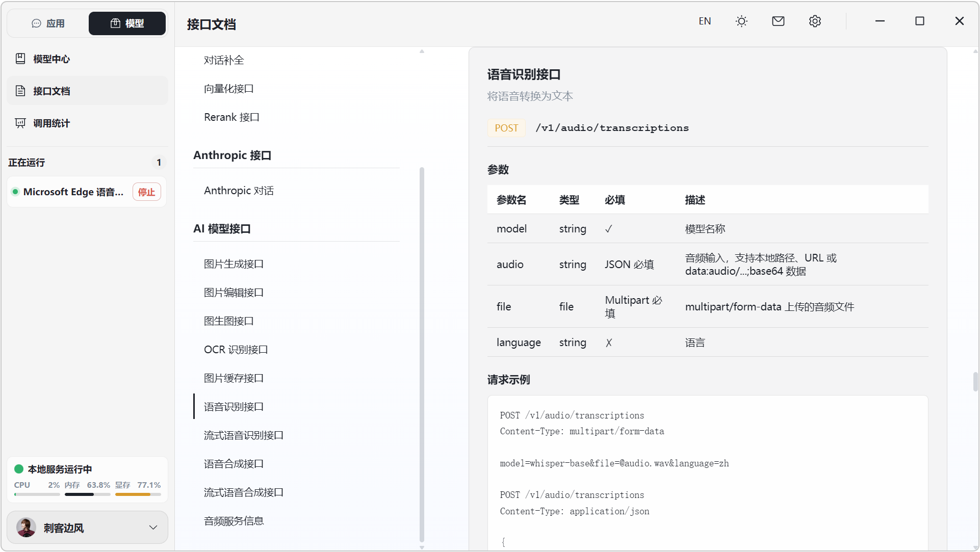Click the 调用统计 chart icon

point(20,123)
